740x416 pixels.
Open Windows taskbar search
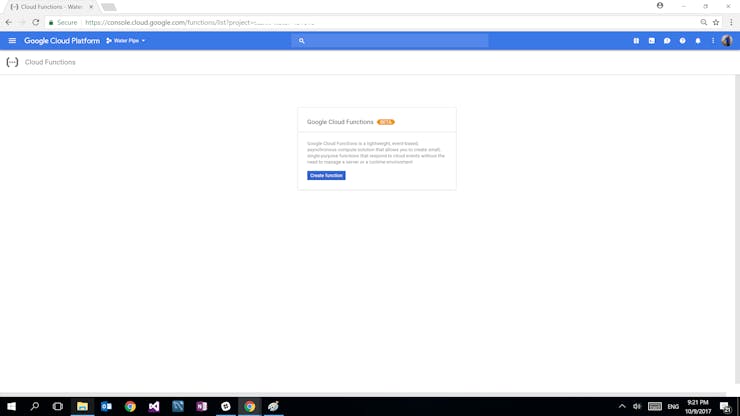(34, 407)
